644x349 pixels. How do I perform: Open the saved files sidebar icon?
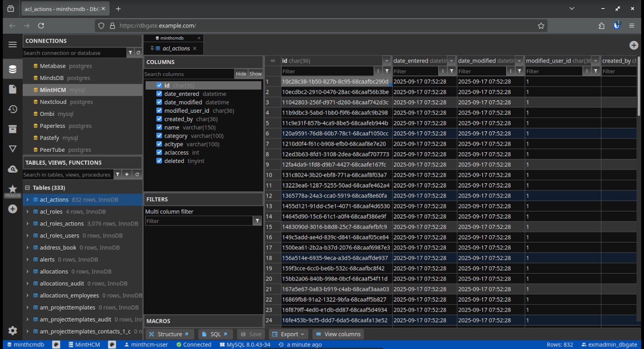click(x=13, y=89)
